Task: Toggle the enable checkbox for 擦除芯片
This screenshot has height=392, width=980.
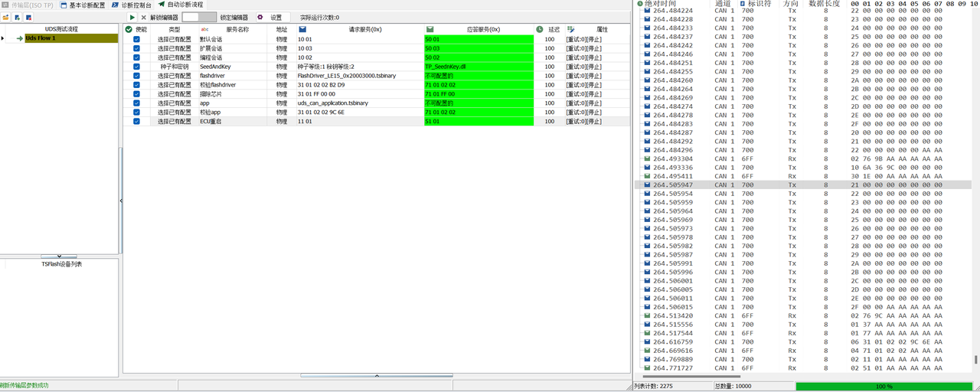Action: 136,94
